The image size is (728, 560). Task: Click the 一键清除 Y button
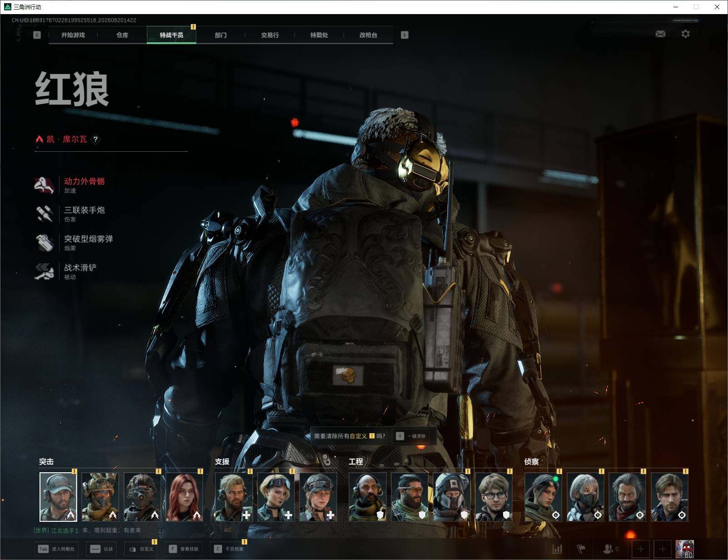coord(411,436)
